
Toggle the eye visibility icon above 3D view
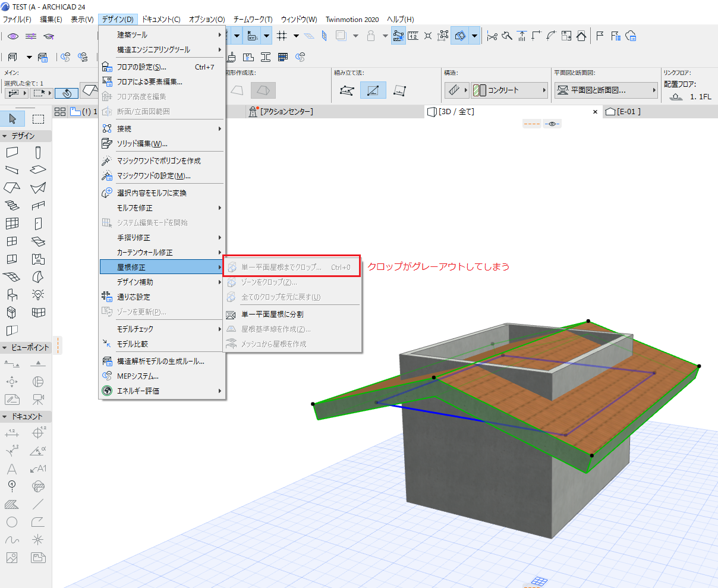tap(552, 124)
